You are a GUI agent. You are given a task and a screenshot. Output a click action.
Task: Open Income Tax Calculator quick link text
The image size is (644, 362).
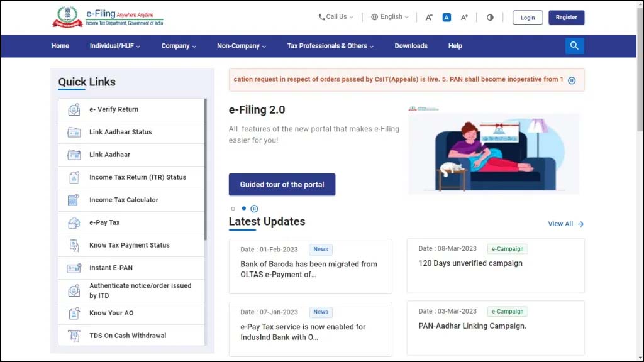click(124, 200)
